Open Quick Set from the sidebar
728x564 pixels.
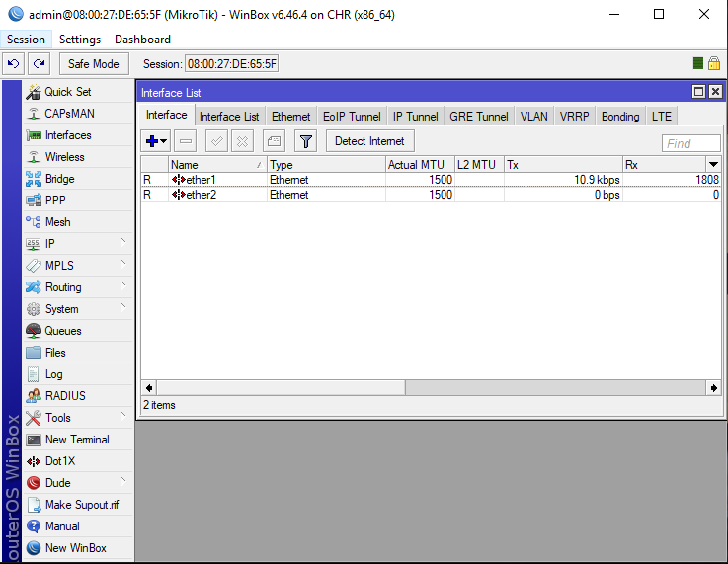point(78,92)
